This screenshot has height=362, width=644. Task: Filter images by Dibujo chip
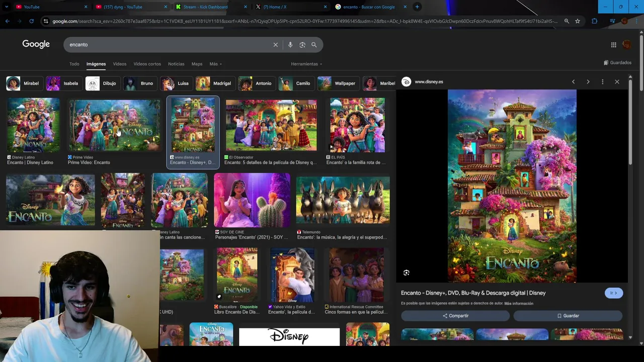[102, 83]
